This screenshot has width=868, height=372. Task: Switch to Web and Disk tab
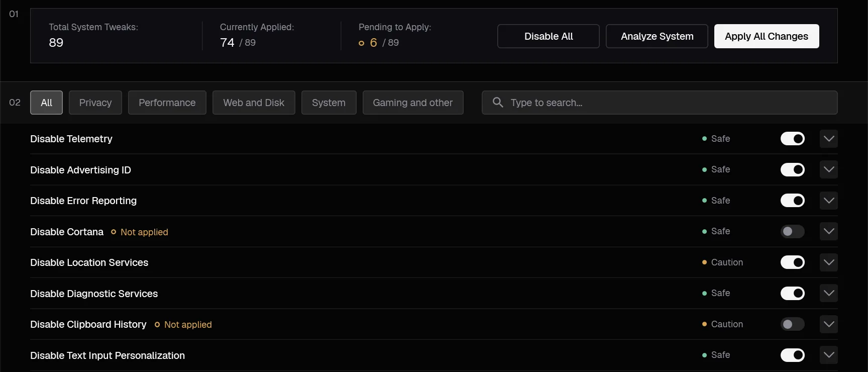[254, 103]
